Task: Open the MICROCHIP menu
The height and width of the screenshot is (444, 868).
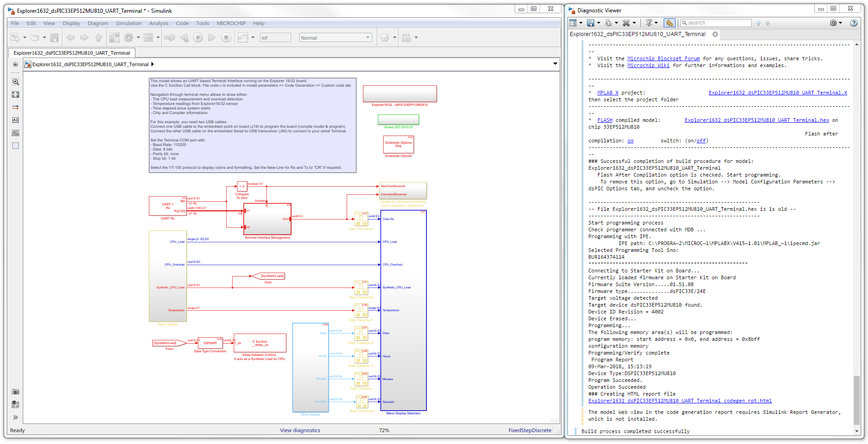Action: coord(231,23)
